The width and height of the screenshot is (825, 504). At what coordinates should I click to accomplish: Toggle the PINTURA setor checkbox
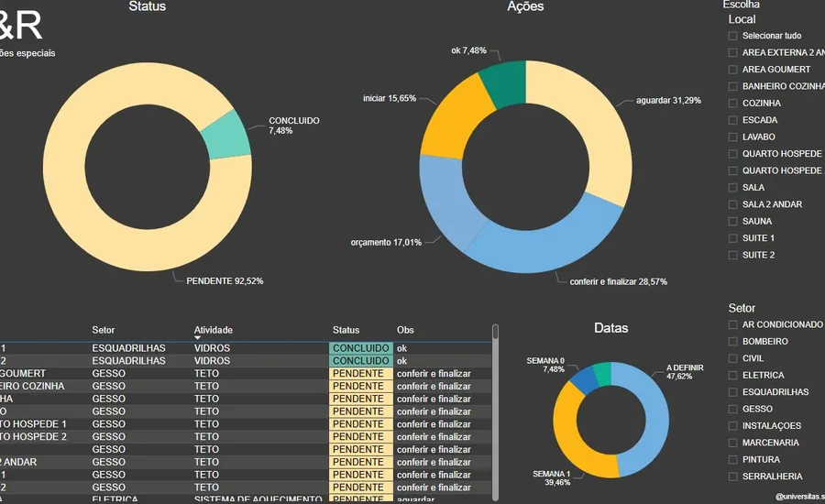(732, 459)
